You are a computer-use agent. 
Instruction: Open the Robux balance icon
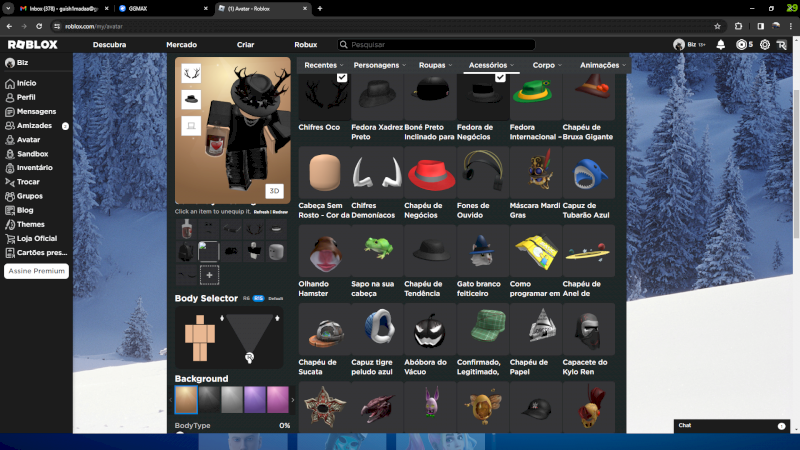(741, 45)
